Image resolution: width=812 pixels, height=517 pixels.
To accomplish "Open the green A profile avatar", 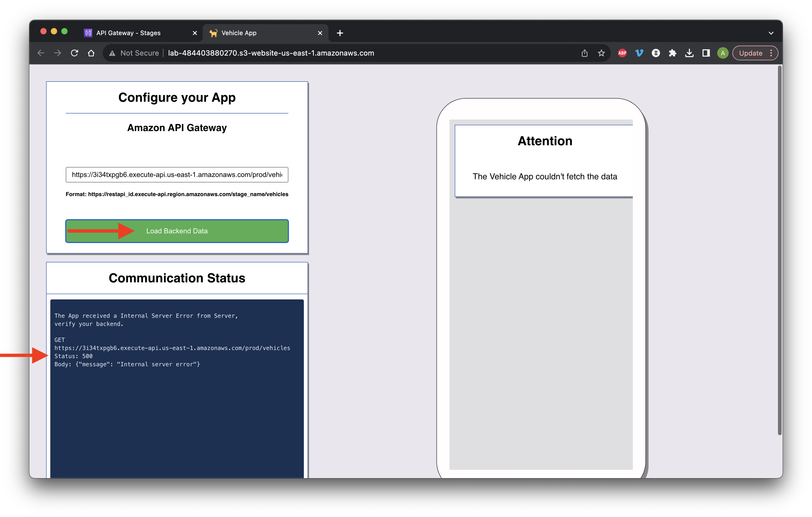I will pyautogui.click(x=723, y=53).
